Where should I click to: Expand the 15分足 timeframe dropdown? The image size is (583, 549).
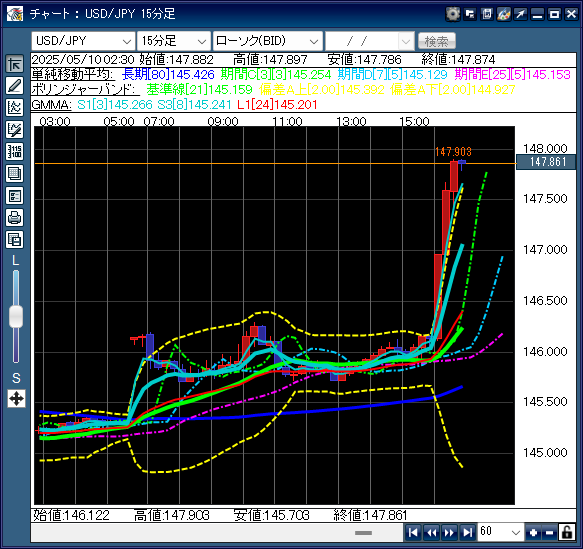(x=174, y=41)
